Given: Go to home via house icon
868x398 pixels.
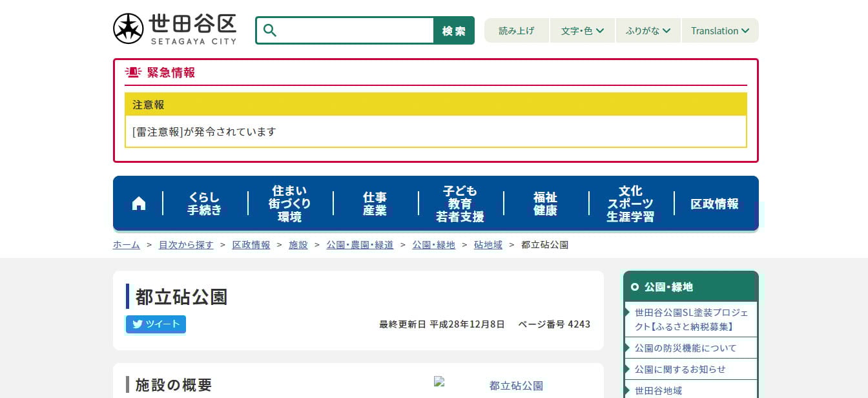Looking at the screenshot, I should tap(138, 204).
